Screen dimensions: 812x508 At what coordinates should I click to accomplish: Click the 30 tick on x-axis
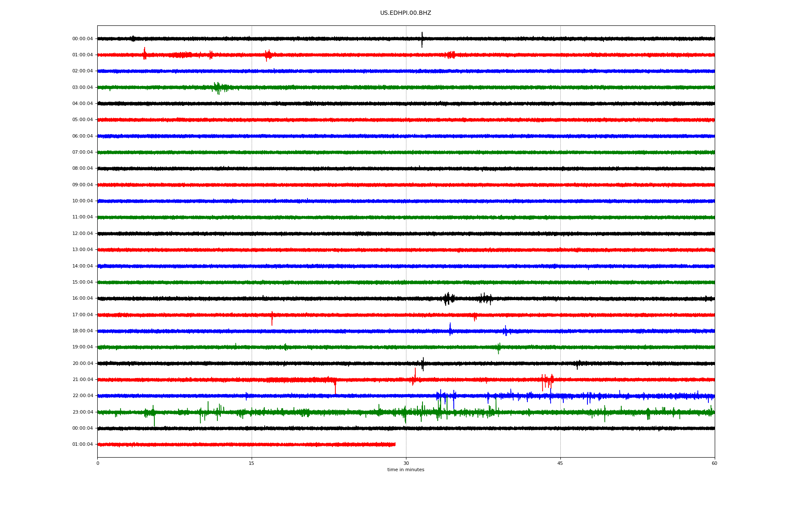[x=406, y=463]
